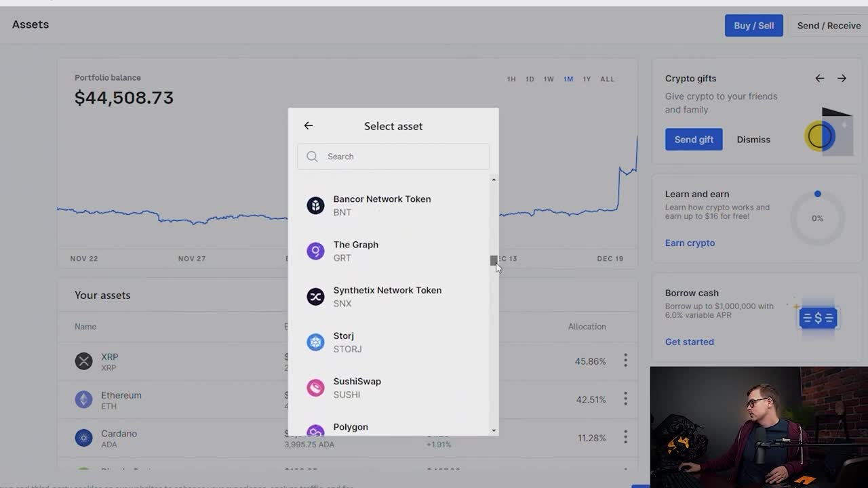Click the Assets page heading
This screenshot has height=488, width=868.
tap(31, 24)
